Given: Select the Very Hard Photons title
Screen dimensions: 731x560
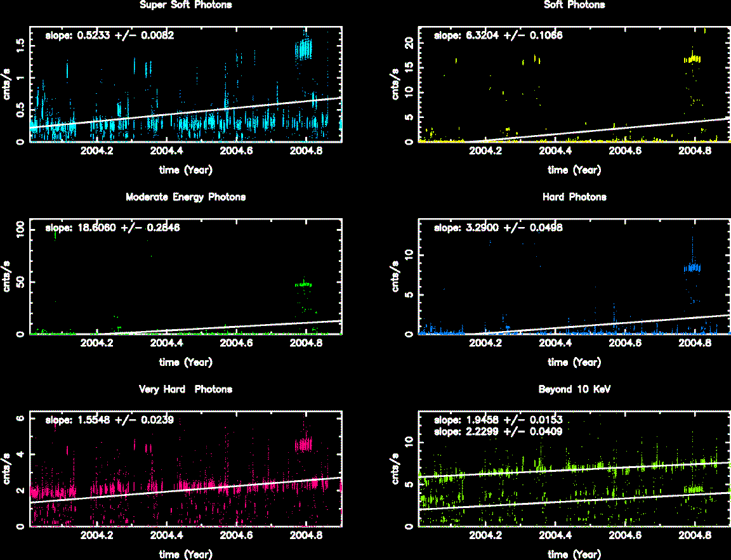Looking at the screenshot, I should pyautogui.click(x=185, y=389).
